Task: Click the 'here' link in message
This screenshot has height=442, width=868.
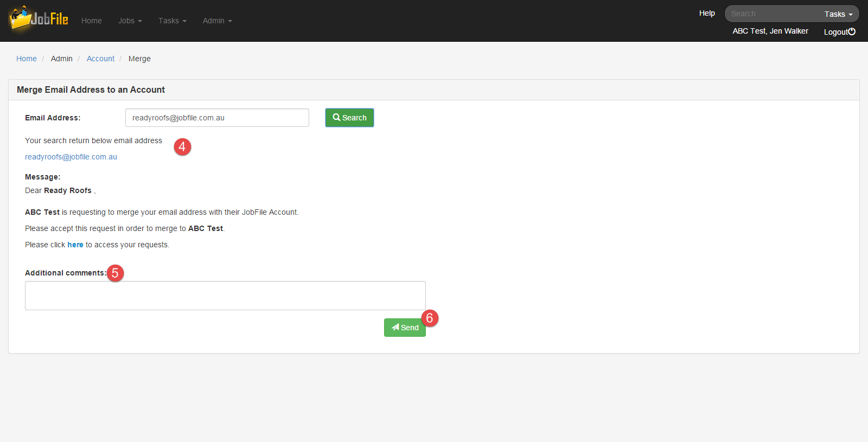Action: coord(75,245)
